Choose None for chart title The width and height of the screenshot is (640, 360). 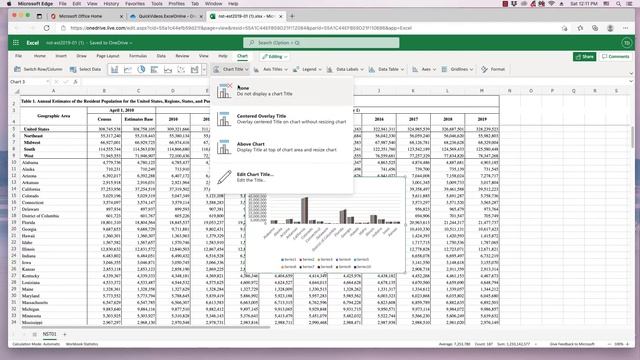click(282, 91)
